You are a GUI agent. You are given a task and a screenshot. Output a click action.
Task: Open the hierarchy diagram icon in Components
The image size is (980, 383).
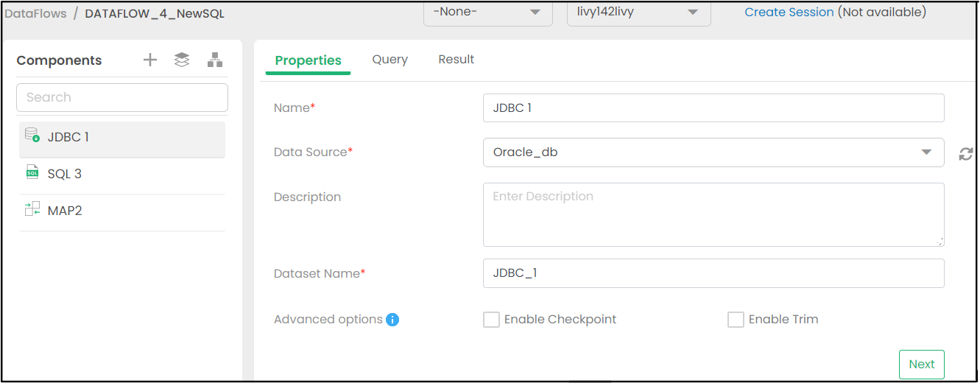[214, 60]
